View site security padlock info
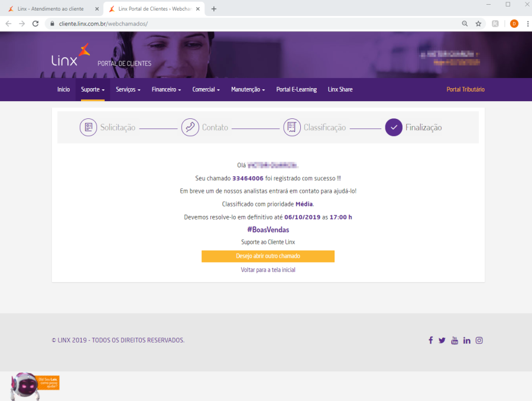This screenshot has width=532, height=401. tap(52, 24)
